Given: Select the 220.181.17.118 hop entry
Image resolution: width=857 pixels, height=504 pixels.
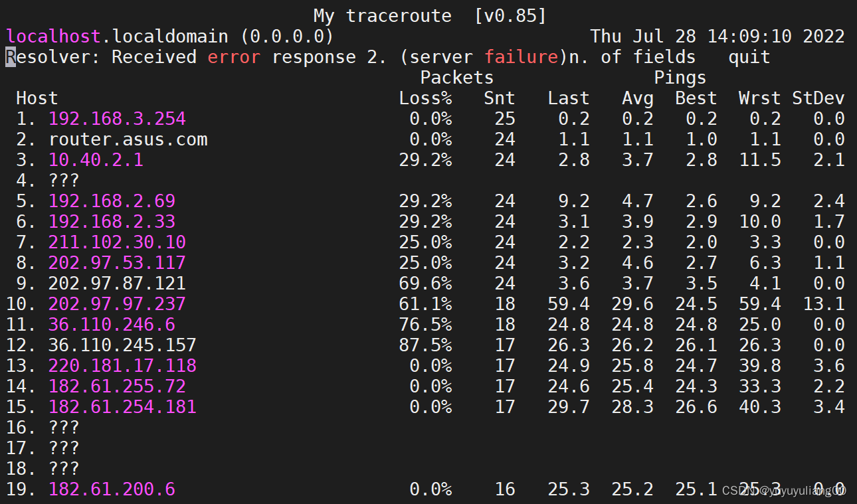Looking at the screenshot, I should pos(122,365).
